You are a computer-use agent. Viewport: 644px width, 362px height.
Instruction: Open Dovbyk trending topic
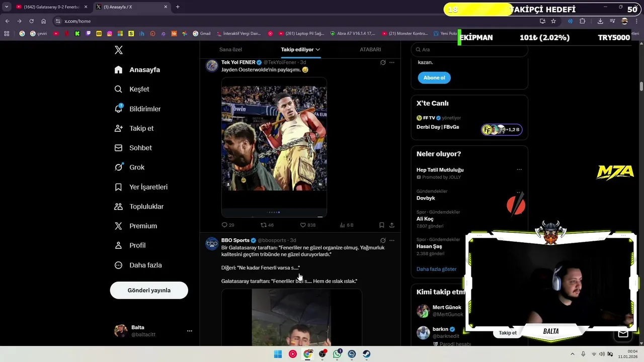pos(426,198)
